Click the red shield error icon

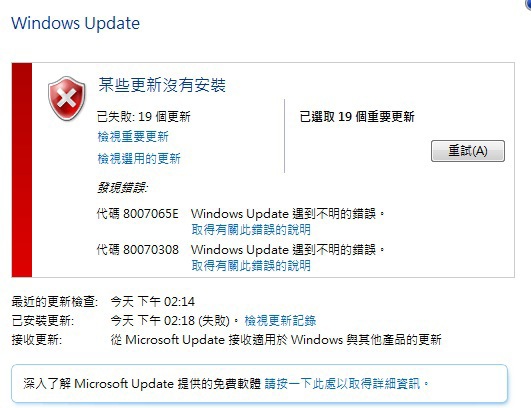[x=66, y=98]
